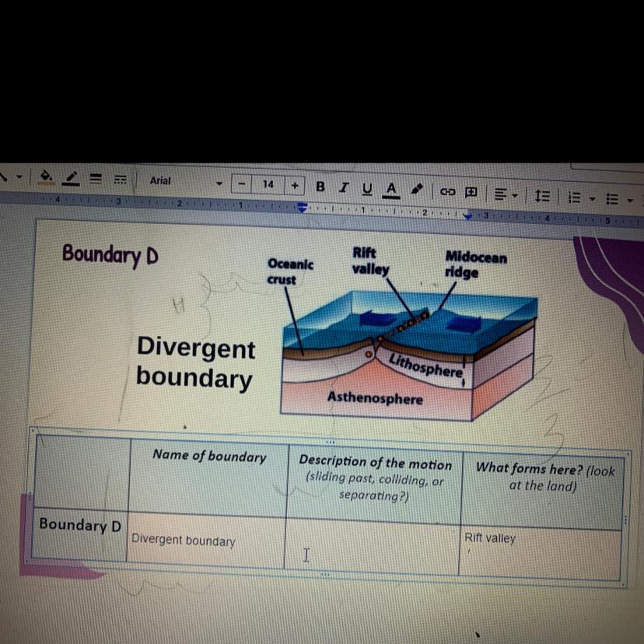Viewport: 644px width, 644px height.
Task: Click the Boundary D slide title
Action: 110,255
